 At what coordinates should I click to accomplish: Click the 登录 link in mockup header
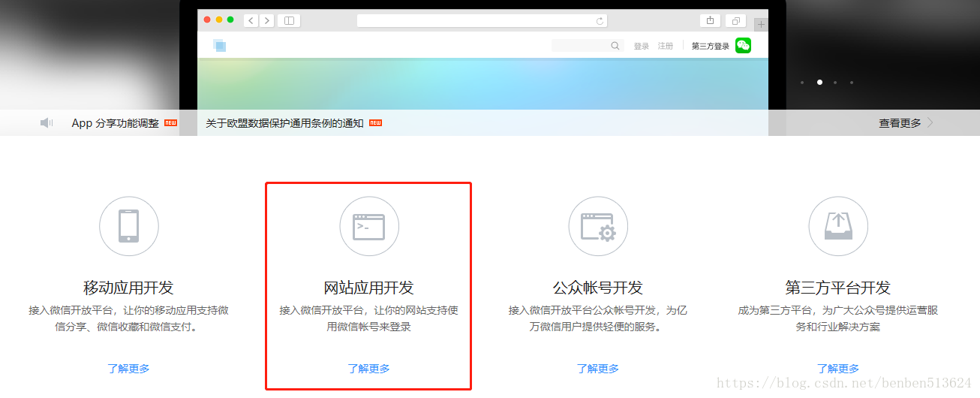[x=642, y=47]
